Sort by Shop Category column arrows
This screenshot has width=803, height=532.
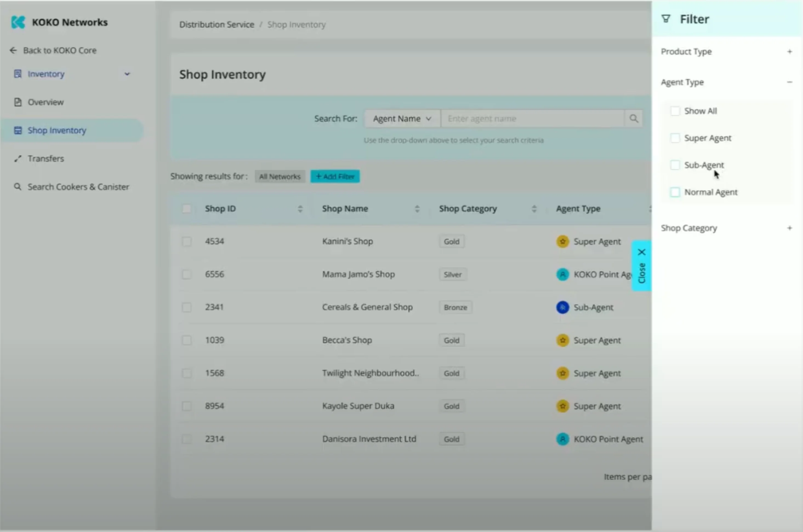[534, 209]
